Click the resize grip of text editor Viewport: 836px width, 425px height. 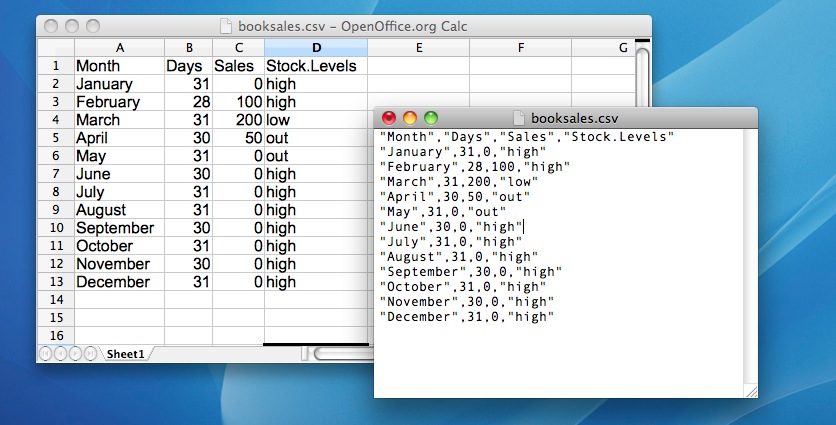pos(750,390)
